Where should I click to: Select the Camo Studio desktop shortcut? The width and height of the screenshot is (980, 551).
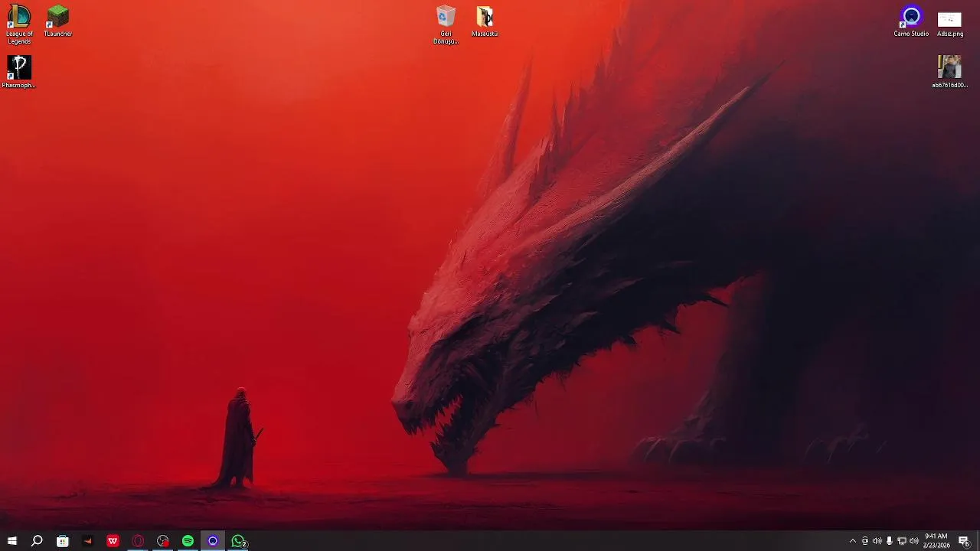pos(911,21)
